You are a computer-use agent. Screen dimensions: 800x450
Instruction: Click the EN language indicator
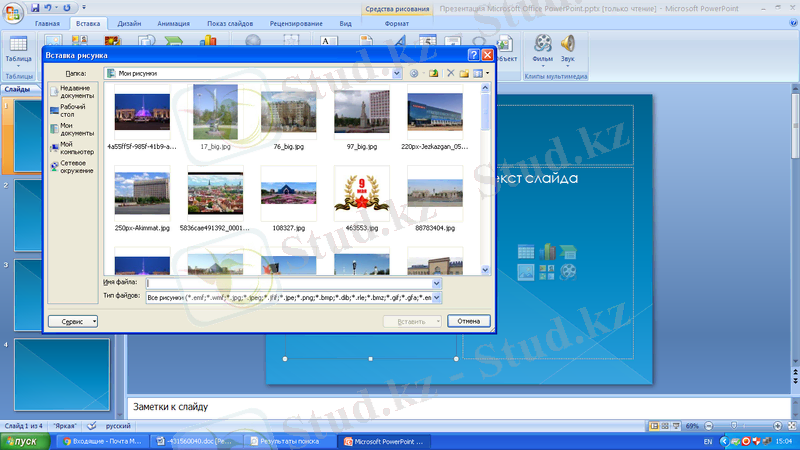tap(708, 442)
